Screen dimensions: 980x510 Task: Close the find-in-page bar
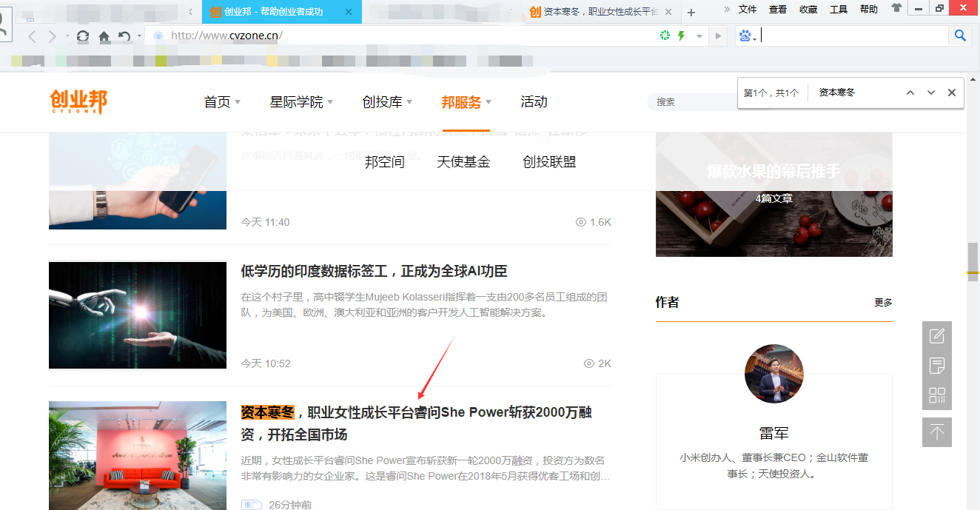[952, 93]
